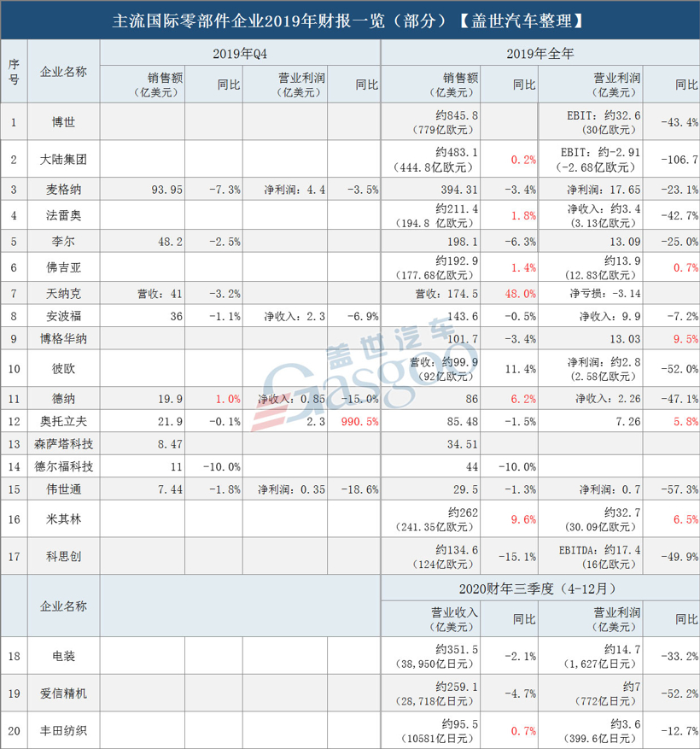Click company name '德纳'
Image resolution: width=700 pixels, height=749 pixels.
point(63,399)
